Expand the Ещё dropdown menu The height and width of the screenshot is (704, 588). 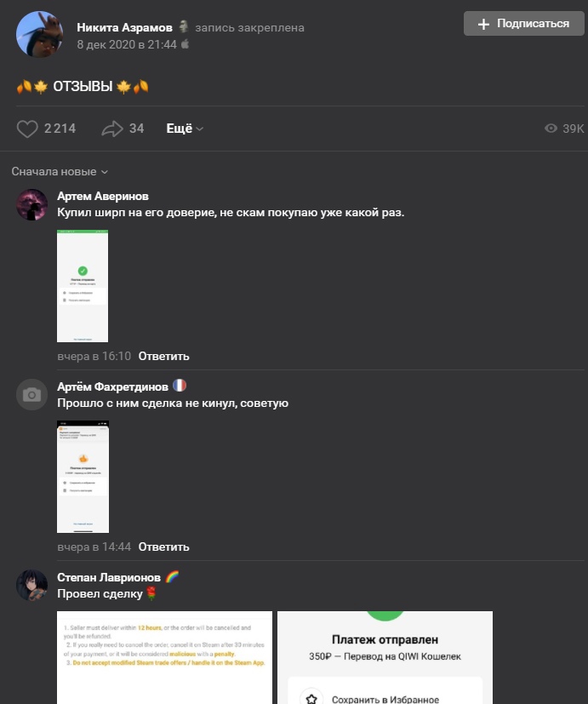point(185,129)
